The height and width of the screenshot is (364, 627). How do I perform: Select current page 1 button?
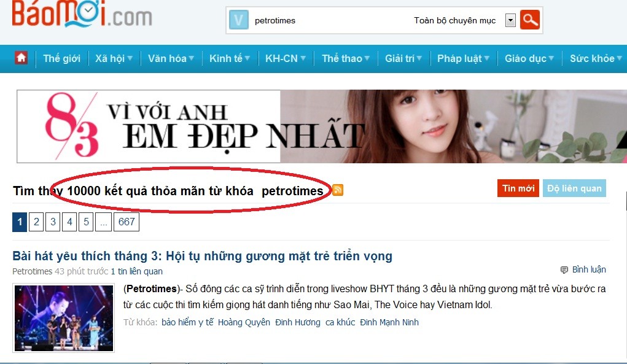tap(20, 222)
